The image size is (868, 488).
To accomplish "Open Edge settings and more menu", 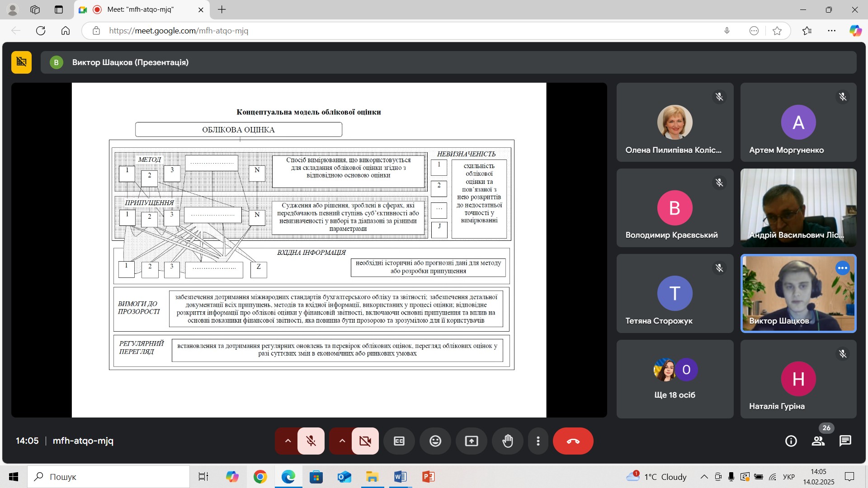I will 832,31.
